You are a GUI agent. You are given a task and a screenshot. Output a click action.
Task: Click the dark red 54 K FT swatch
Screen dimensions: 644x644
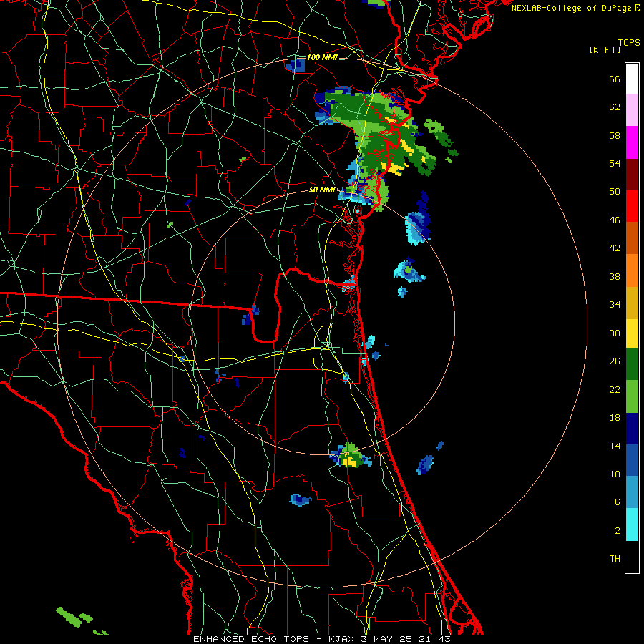(x=632, y=175)
